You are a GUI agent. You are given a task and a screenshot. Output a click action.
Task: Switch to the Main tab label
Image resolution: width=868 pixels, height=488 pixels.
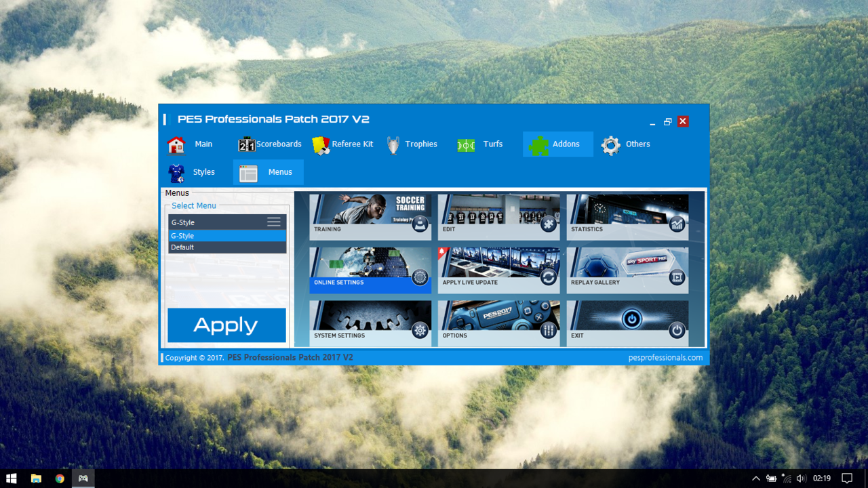click(x=203, y=144)
